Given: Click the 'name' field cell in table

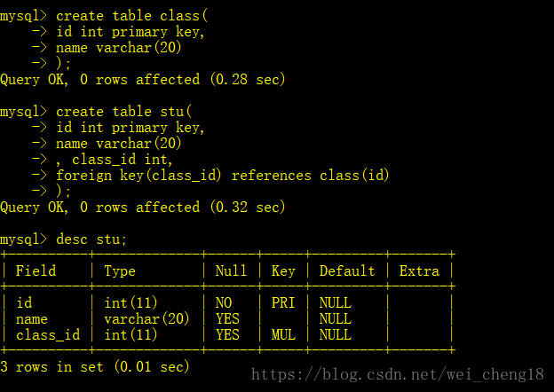Looking at the screenshot, I should (32, 319).
